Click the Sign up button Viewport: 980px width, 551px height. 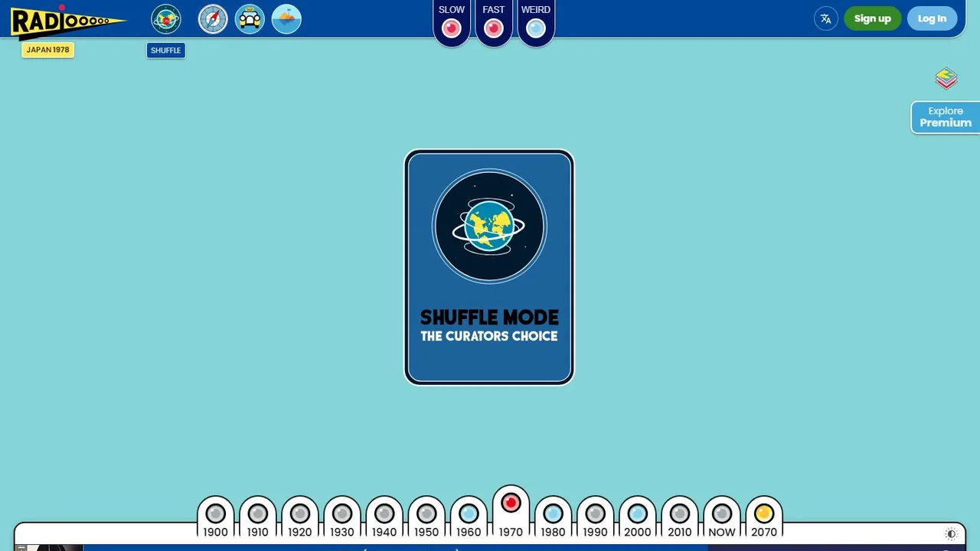(873, 19)
